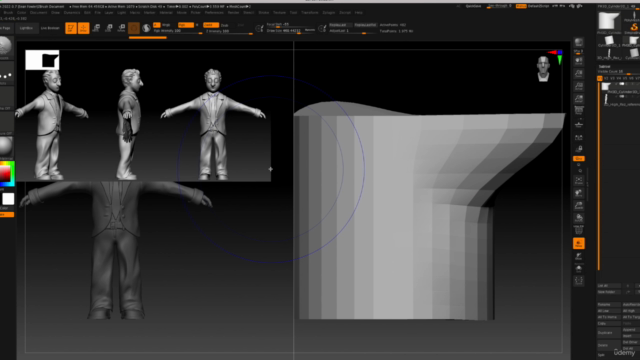The image size is (640, 360).
Task: Click the ZoomD icon in right shelf
Action: pos(578,206)
